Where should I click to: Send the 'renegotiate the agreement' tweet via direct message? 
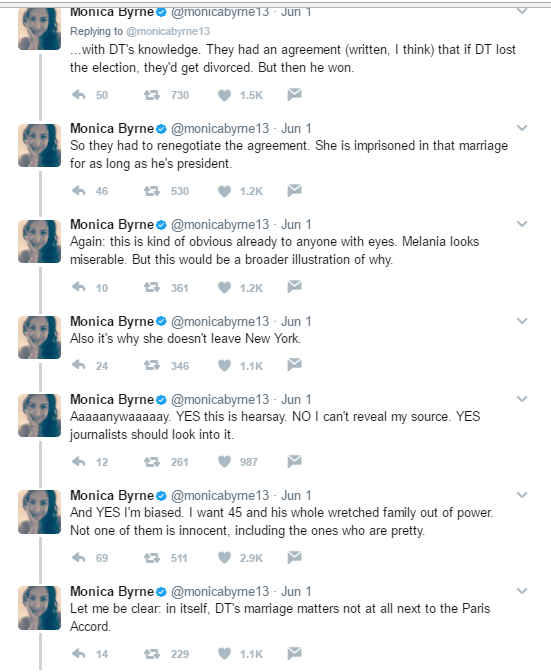point(294,190)
